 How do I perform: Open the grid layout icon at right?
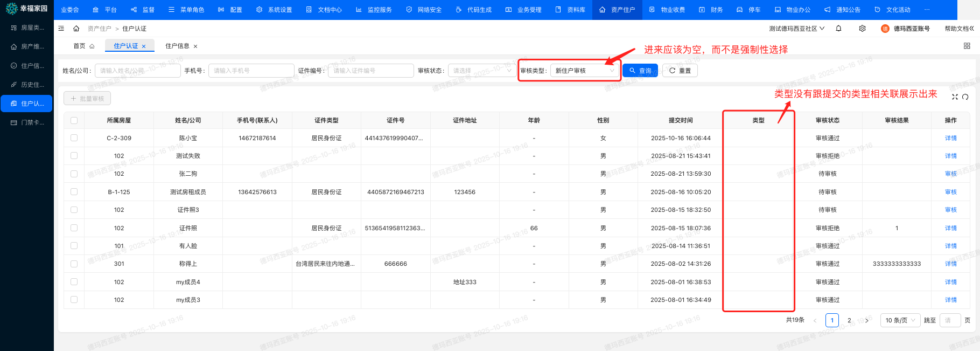click(x=967, y=46)
